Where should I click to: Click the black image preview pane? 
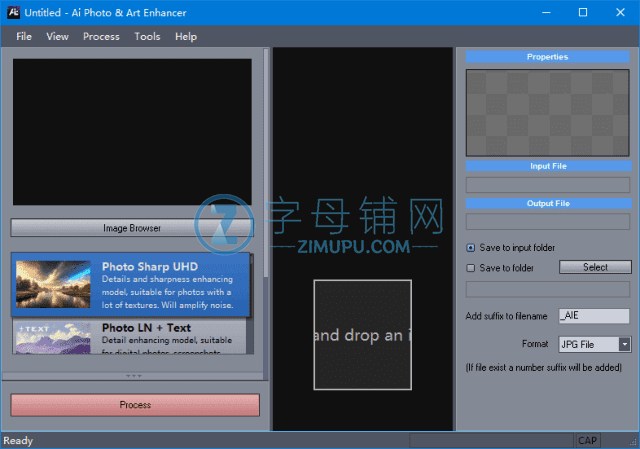(x=132, y=132)
